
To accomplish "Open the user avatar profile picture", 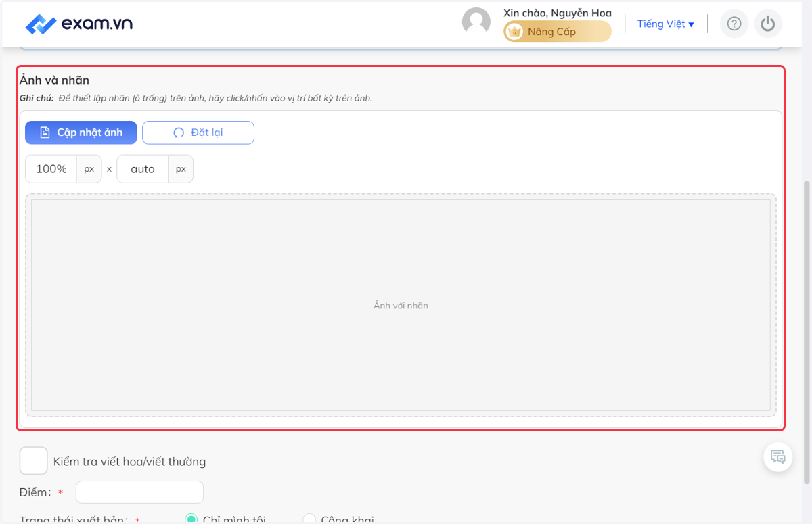I will pyautogui.click(x=476, y=22).
